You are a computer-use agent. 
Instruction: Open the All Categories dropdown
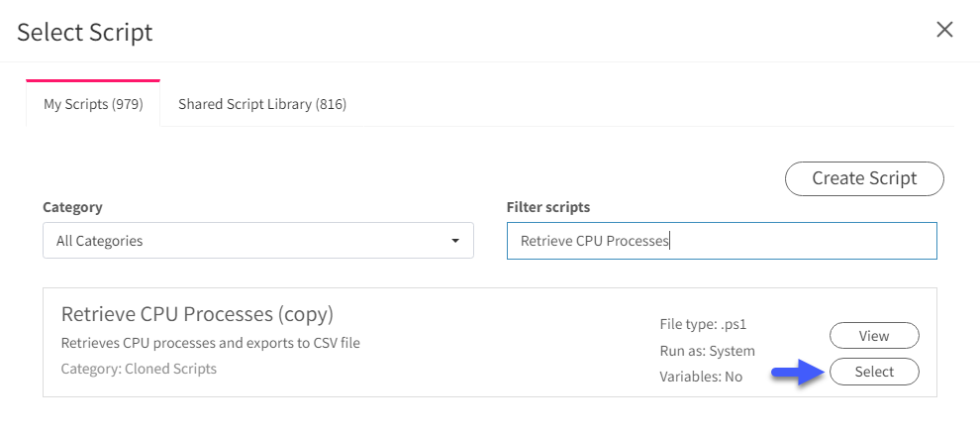pos(258,240)
